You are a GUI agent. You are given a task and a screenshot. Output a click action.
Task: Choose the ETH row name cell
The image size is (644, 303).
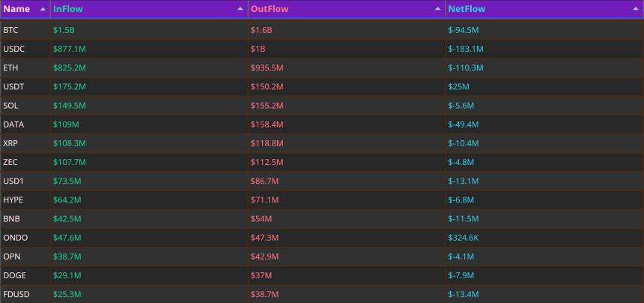(25, 67)
